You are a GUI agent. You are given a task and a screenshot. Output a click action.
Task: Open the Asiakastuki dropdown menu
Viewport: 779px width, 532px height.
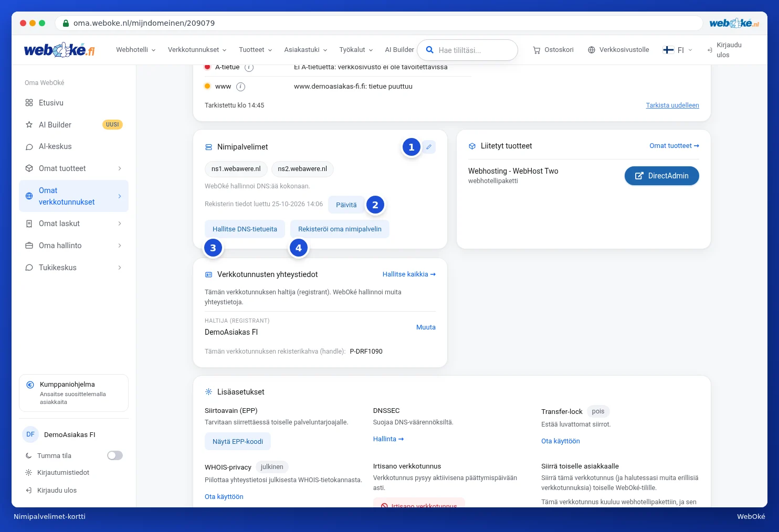pos(306,50)
